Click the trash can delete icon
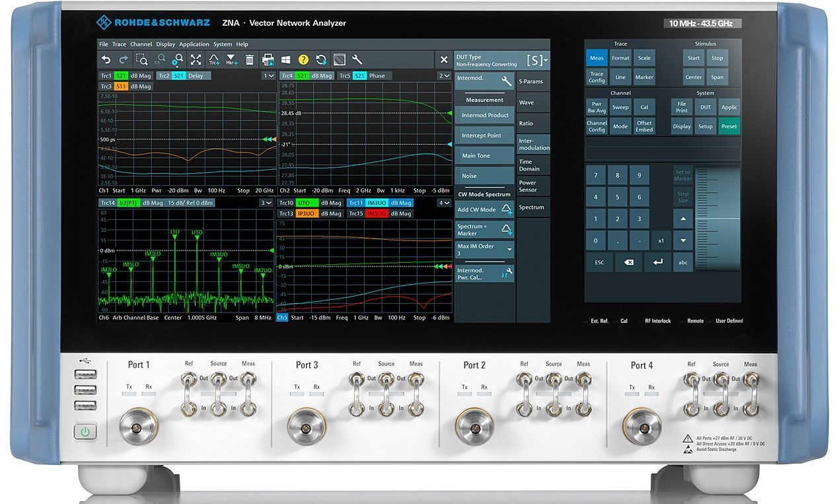Image resolution: width=839 pixels, height=504 pixels. 250,59
